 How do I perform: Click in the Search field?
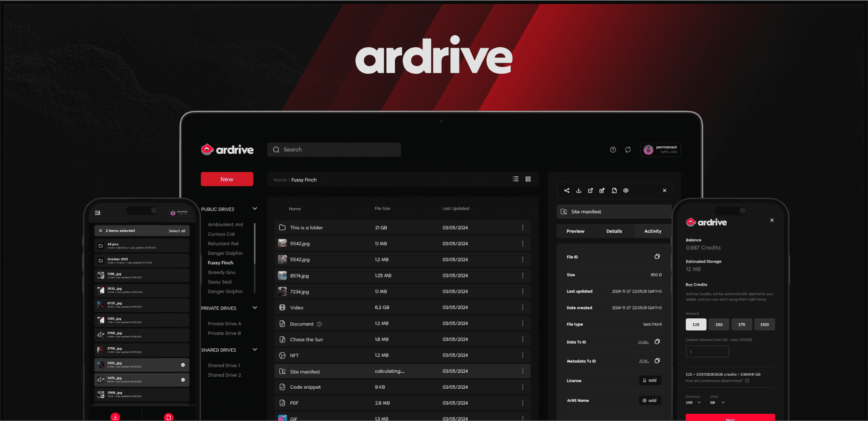click(334, 150)
